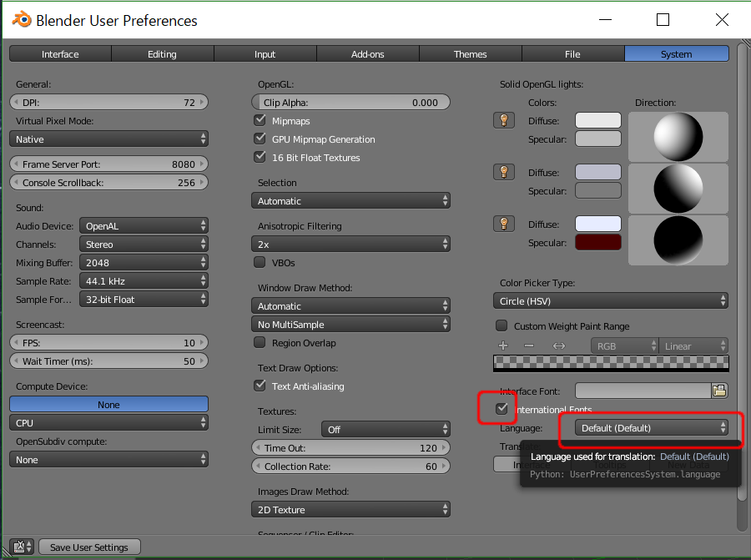Screen dimensions: 751x560
Task: Click the Interface Font path field
Action: pos(643,391)
